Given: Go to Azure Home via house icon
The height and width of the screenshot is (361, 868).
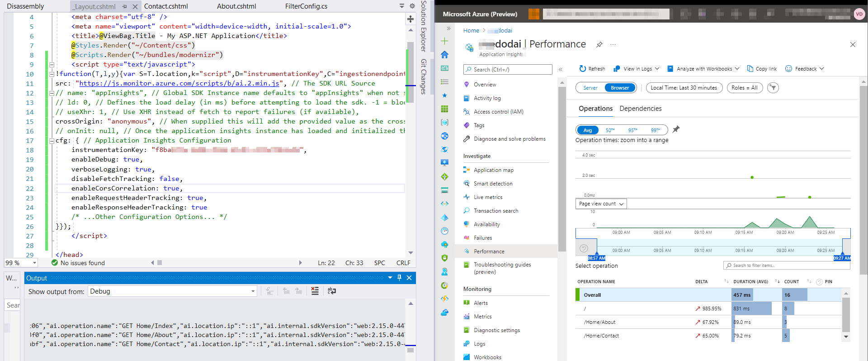Looking at the screenshot, I should [x=445, y=55].
